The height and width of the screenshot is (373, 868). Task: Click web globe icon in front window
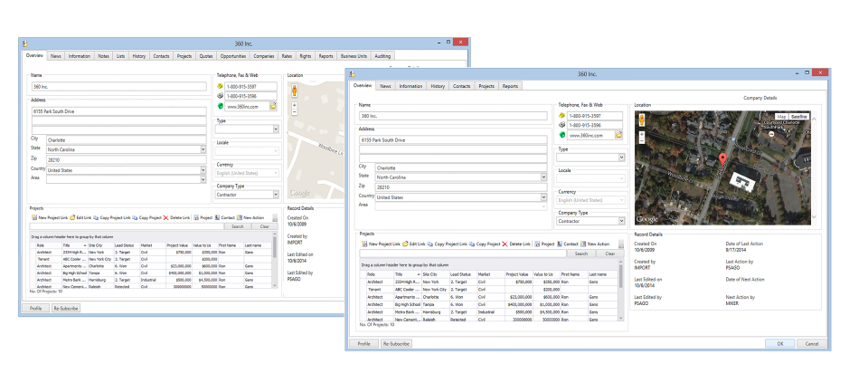tap(561, 135)
